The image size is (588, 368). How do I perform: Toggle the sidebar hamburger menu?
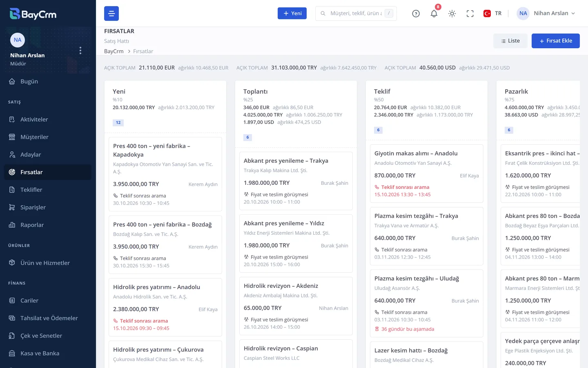[x=111, y=13]
